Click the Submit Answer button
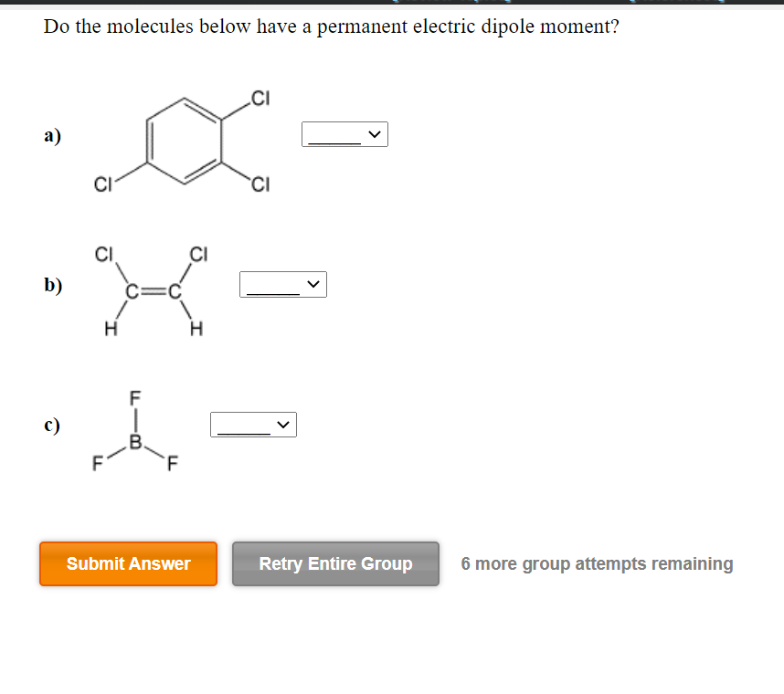Viewport: 784px width, 694px height. [128, 563]
